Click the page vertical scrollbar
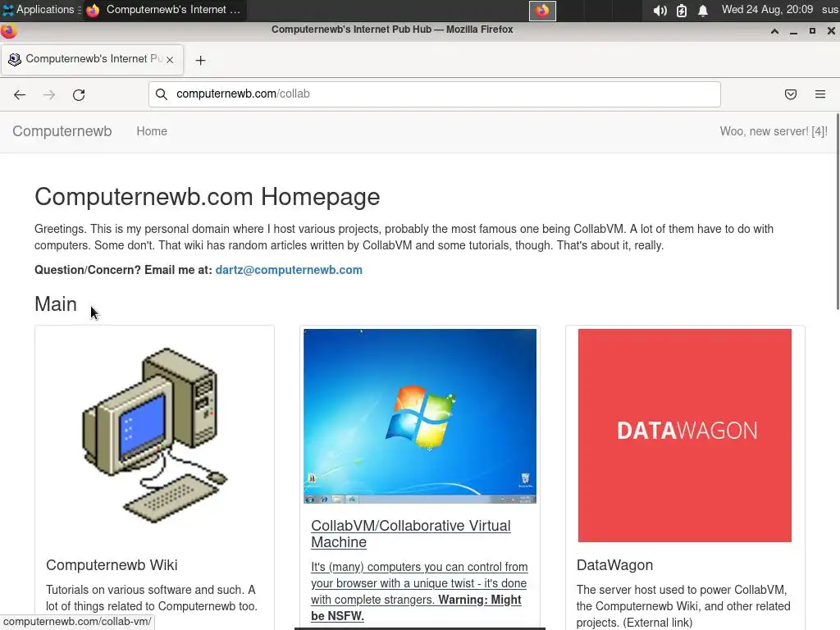Screen dimensions: 840x630 838,211
